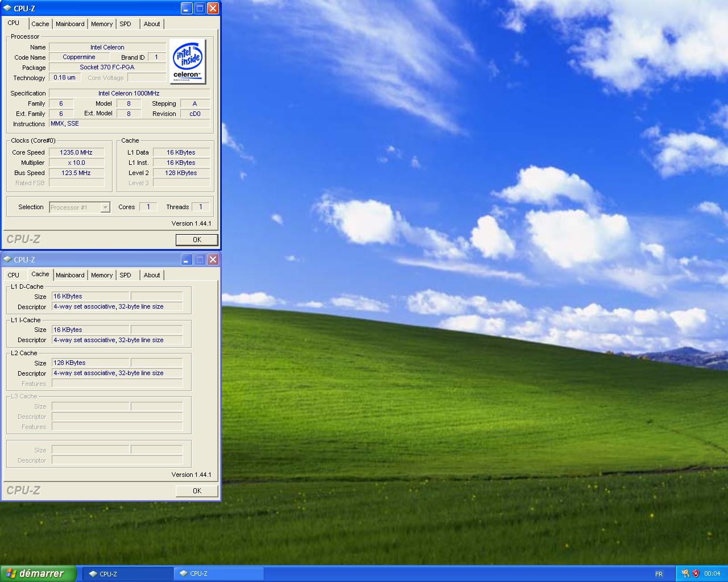This screenshot has width=728, height=582.
Task: Click the Instructions field MMX, SSE
Action: pyautogui.click(x=129, y=123)
